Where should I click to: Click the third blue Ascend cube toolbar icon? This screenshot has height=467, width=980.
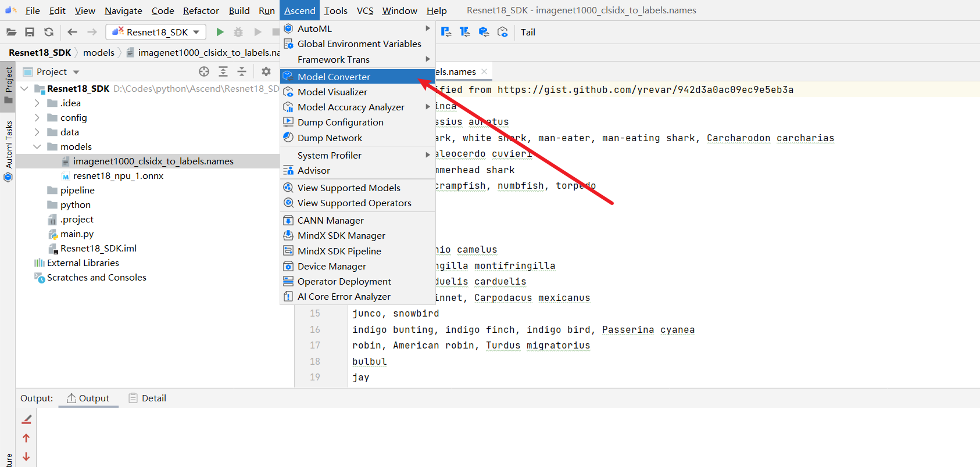[x=484, y=32]
